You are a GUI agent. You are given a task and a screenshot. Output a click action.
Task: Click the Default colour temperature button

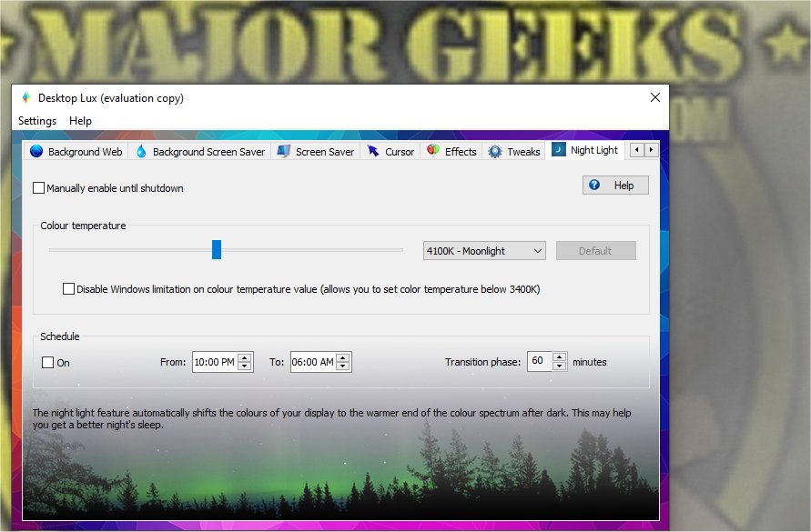click(x=596, y=251)
